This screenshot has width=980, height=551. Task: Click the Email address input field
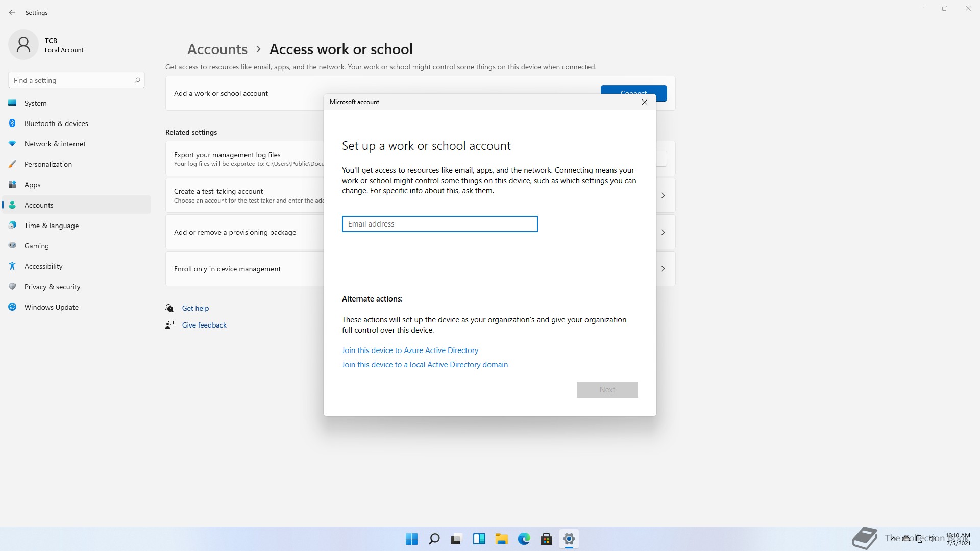439,224
